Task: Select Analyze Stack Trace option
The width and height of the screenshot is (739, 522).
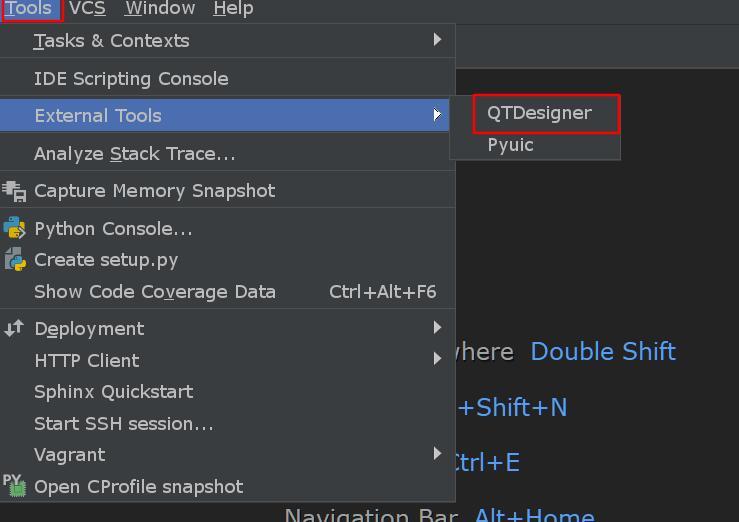Action: pos(135,153)
